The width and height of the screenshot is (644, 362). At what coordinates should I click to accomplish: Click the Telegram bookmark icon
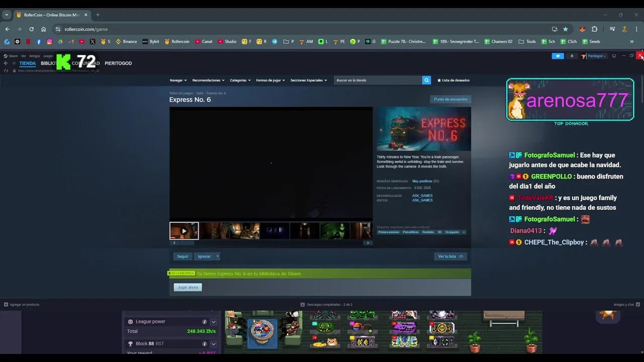[274, 41]
